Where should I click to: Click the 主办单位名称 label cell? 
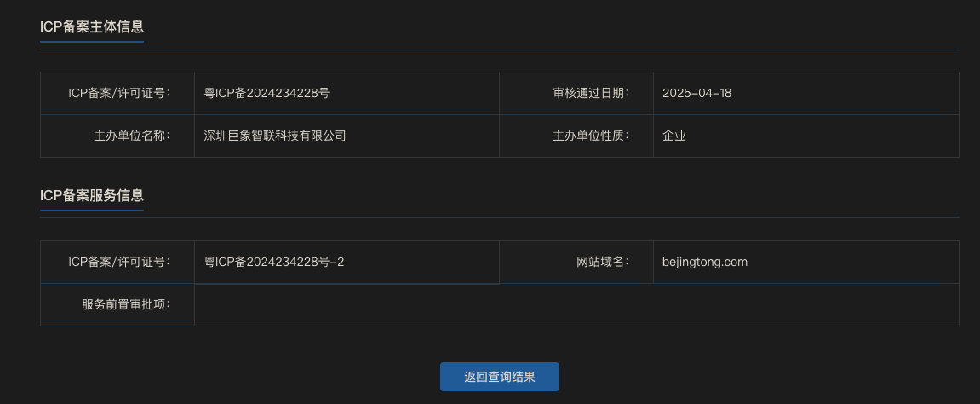point(117,136)
